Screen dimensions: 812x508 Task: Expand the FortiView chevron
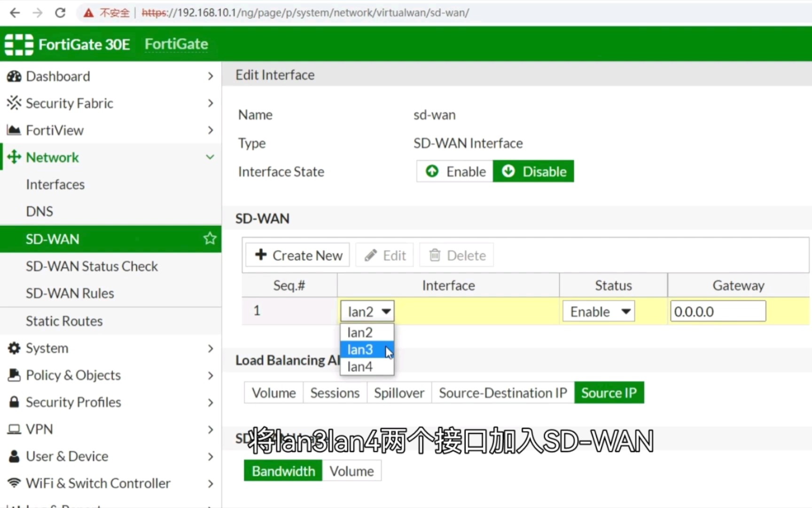[210, 130]
